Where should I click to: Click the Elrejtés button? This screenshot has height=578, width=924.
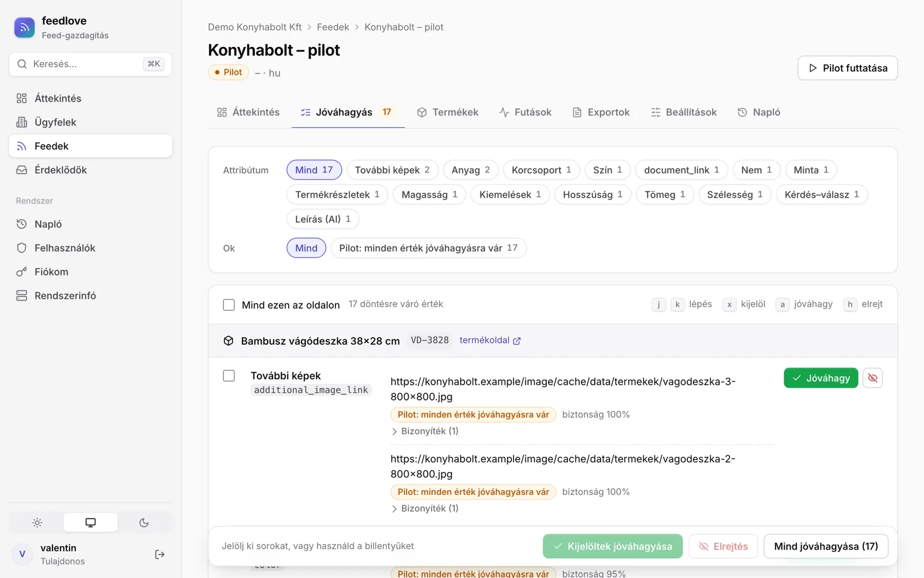(723, 546)
